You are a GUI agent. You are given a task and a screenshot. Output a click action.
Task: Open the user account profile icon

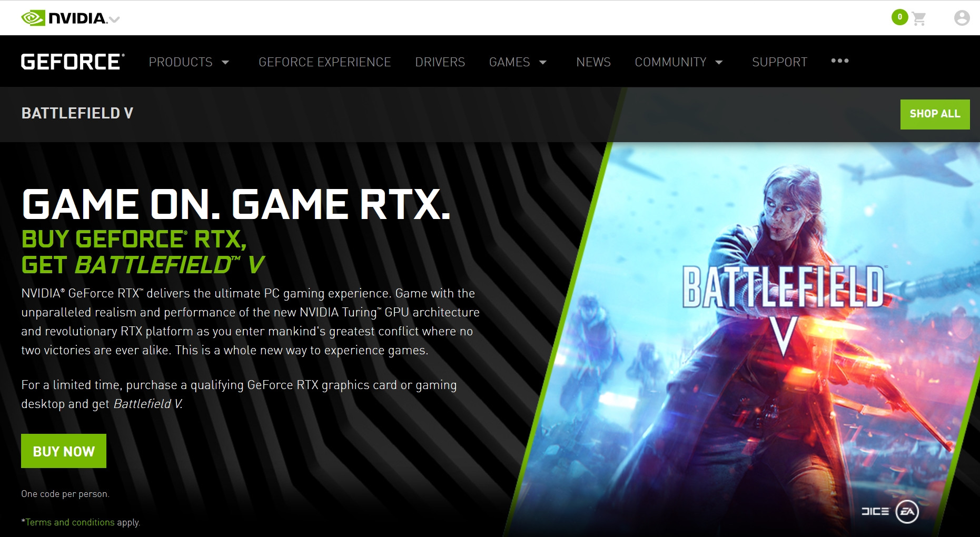click(962, 18)
